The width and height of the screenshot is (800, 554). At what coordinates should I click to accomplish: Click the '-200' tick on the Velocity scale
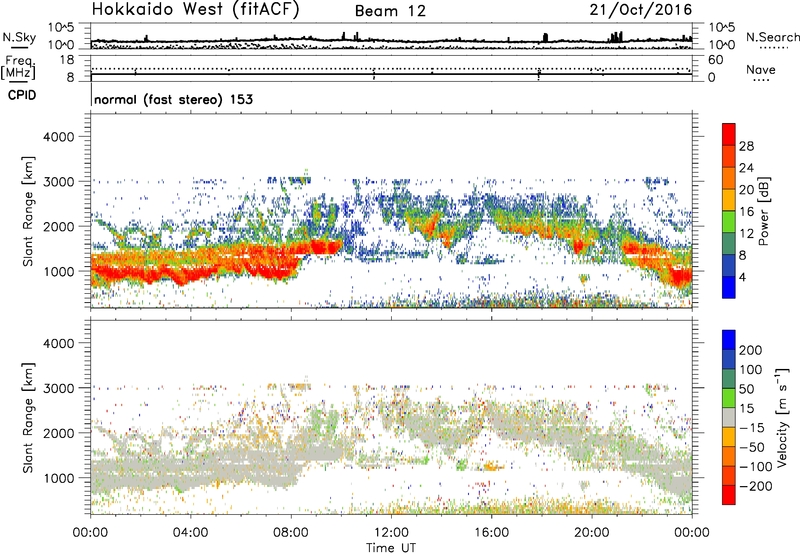pyautogui.click(x=755, y=486)
